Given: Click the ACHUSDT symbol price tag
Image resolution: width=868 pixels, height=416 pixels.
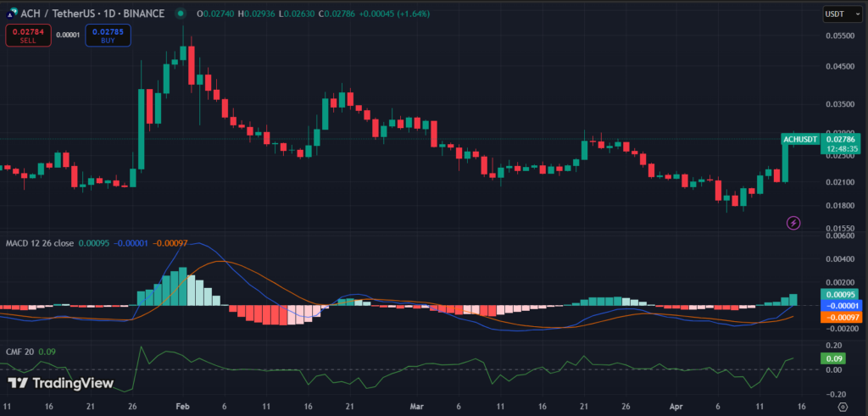Looking at the screenshot, I should [800, 140].
